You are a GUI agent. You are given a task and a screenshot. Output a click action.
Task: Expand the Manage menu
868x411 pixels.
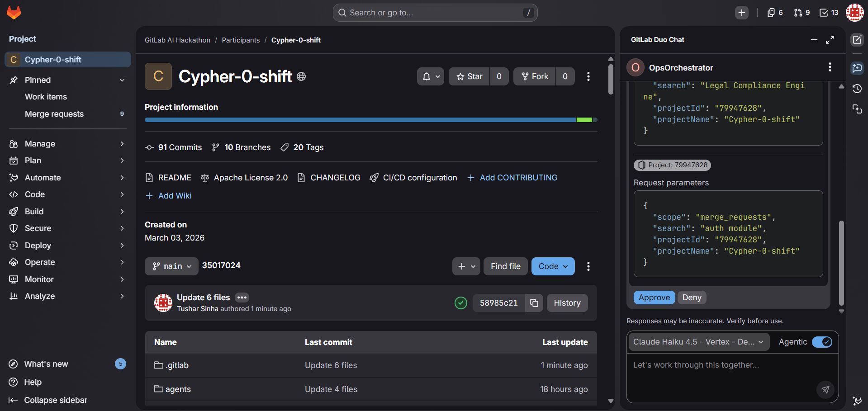tap(68, 144)
